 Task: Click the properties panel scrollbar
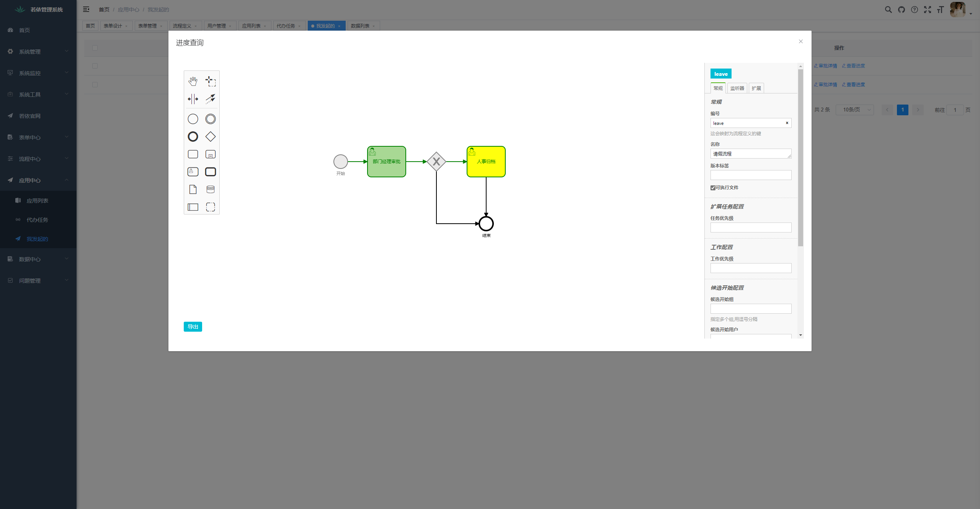(800, 158)
